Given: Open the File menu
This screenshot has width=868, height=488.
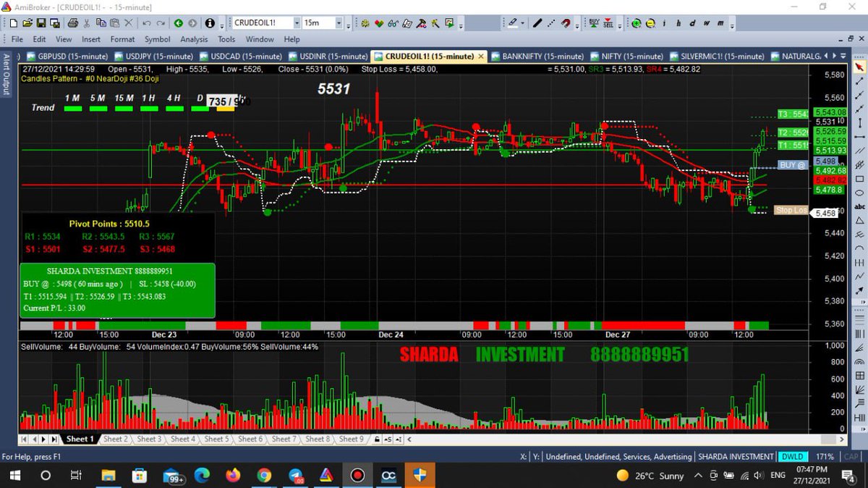Looking at the screenshot, I should point(17,39).
